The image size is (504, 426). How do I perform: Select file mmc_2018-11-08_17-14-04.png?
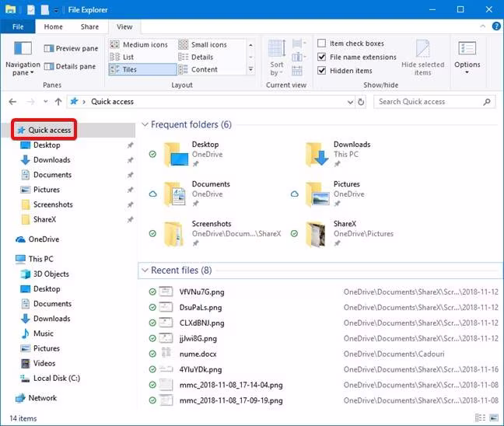(231, 385)
